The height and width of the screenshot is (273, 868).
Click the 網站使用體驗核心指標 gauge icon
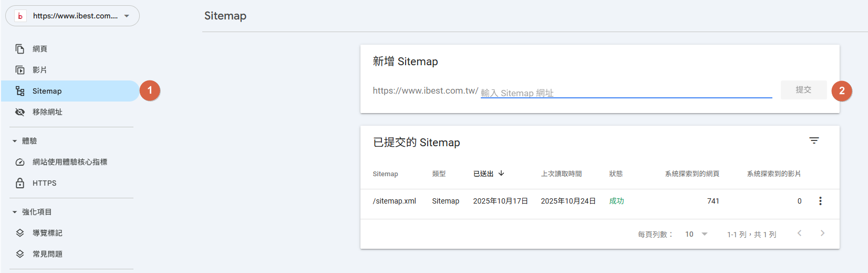coord(20,162)
